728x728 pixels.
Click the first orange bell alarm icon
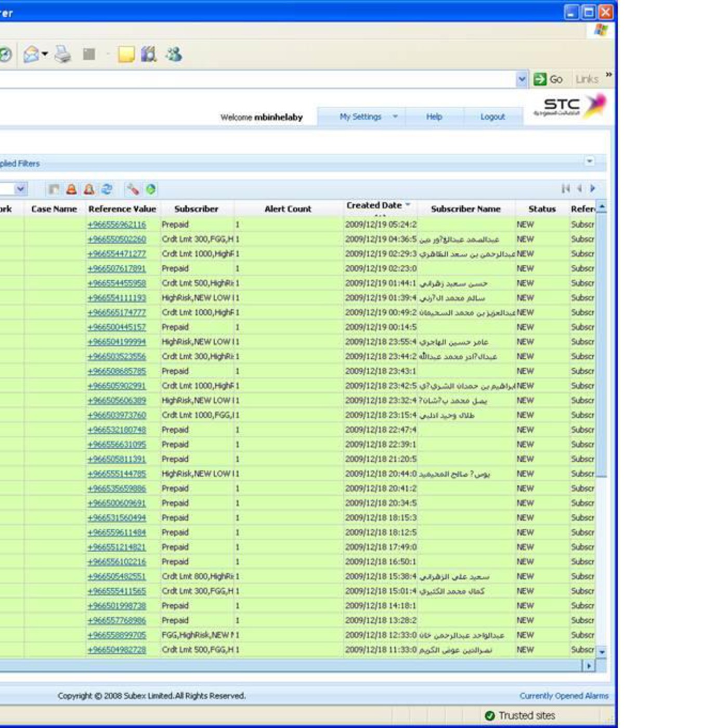point(71,189)
